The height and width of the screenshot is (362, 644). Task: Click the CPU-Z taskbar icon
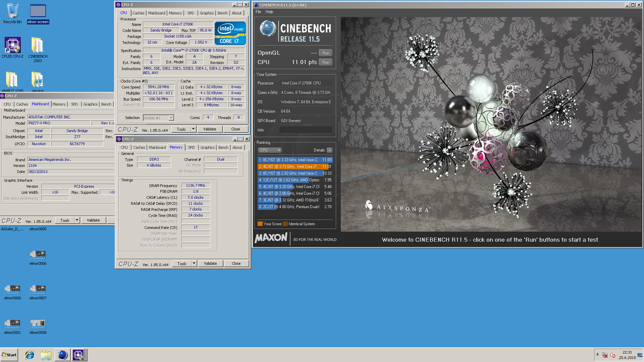tap(78, 355)
